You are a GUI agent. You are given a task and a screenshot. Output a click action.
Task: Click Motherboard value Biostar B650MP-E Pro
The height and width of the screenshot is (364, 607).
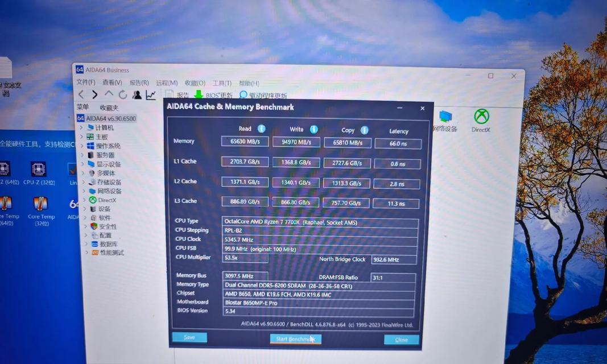click(x=319, y=303)
